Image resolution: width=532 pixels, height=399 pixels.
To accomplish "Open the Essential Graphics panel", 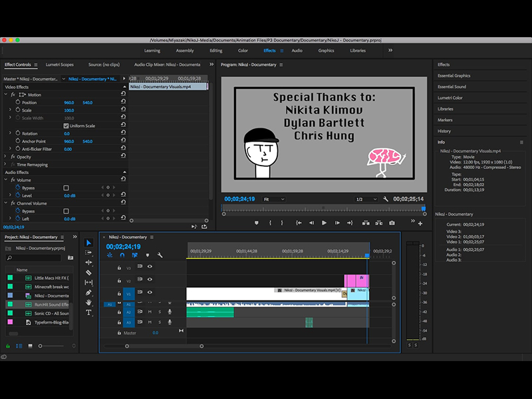I will (x=454, y=76).
